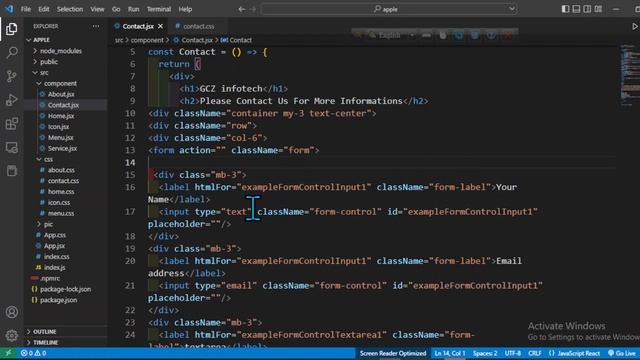Expand the node_modules folder
The height and width of the screenshot is (360, 640).
click(x=60, y=51)
